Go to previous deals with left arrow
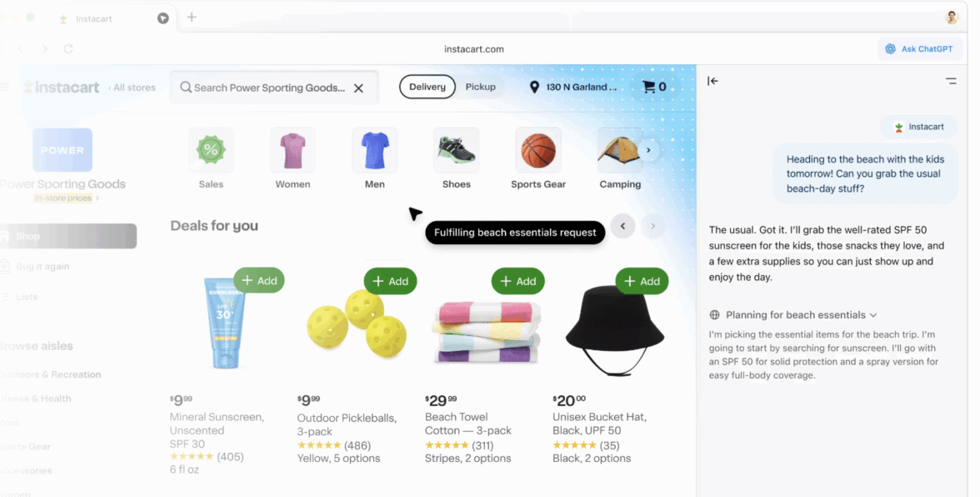The width and height of the screenshot is (980, 497). (622, 226)
